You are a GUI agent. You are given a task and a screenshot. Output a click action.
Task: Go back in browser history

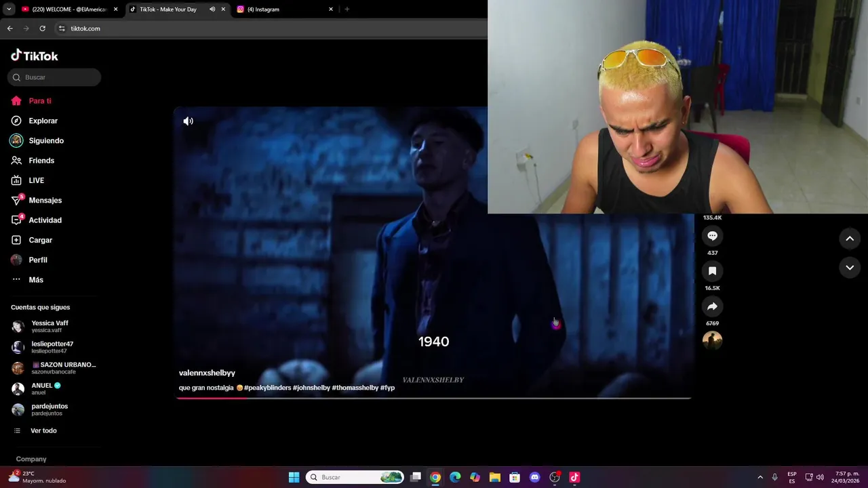10,28
